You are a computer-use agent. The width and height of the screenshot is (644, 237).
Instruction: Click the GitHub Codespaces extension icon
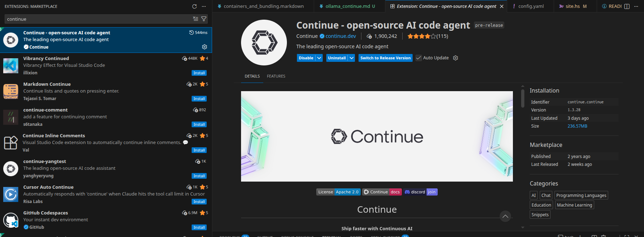[x=11, y=220]
